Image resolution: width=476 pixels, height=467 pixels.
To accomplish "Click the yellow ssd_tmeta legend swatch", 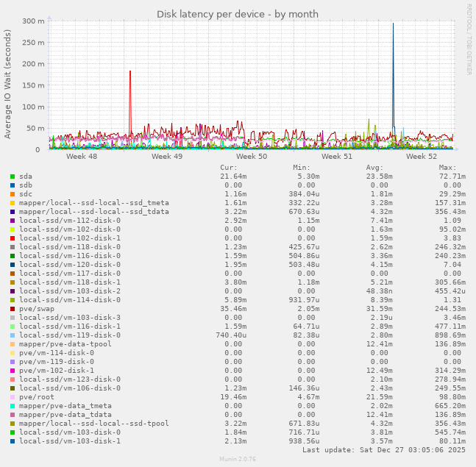I will (x=13, y=203).
